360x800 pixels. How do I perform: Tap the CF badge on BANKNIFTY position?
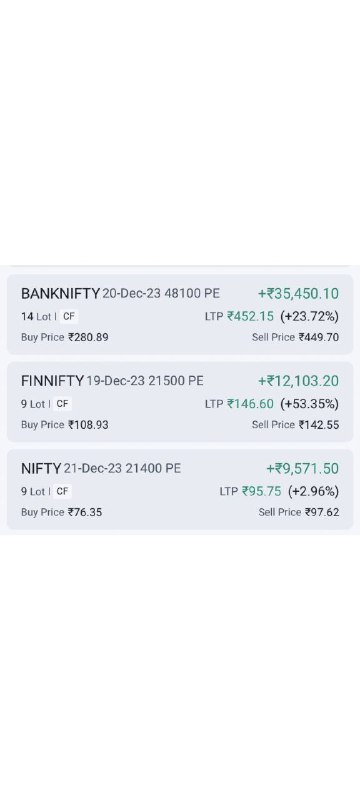point(69,316)
